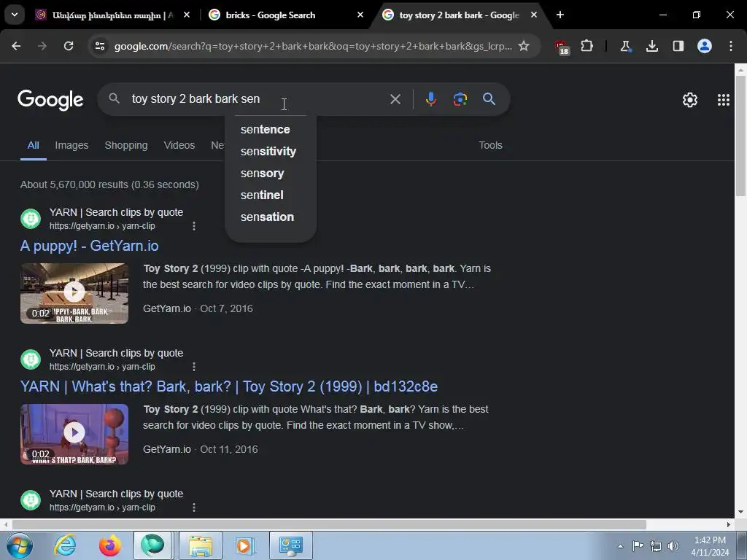The image size is (747, 560).
Task: Switch to Shopping results tab
Action: click(125, 145)
